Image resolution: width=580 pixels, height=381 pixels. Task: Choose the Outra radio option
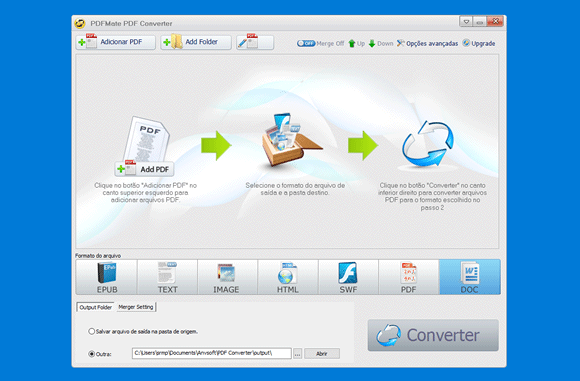tap(100, 354)
